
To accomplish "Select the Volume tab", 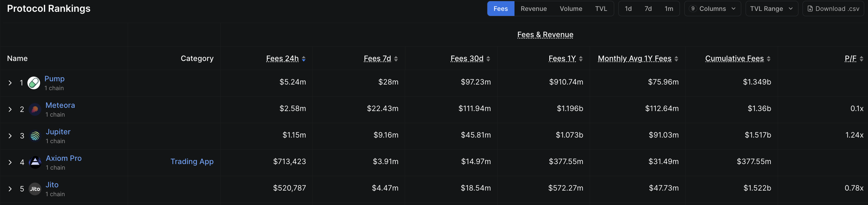I will click(x=571, y=9).
